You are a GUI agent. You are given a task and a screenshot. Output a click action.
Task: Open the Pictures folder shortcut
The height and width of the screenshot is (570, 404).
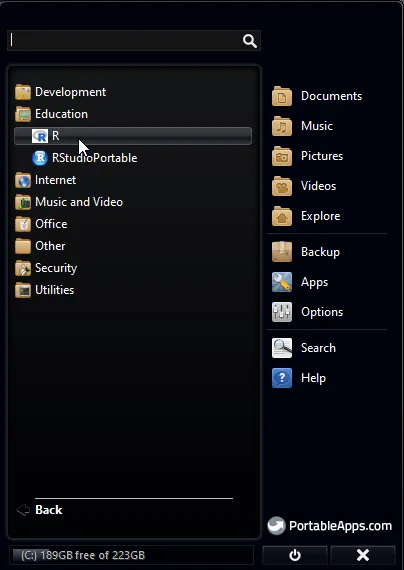pos(308,156)
